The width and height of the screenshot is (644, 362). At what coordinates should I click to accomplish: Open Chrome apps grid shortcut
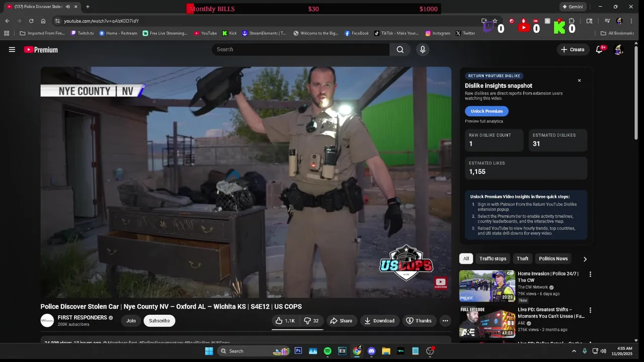(7, 33)
